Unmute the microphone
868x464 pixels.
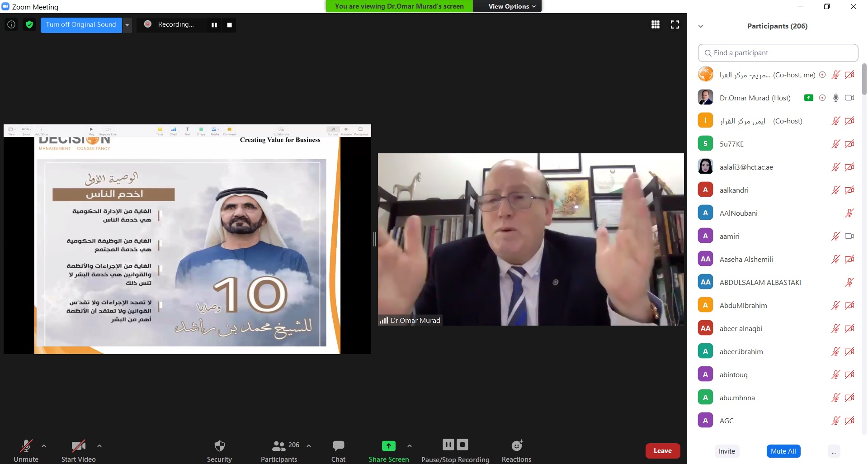[x=26, y=451]
